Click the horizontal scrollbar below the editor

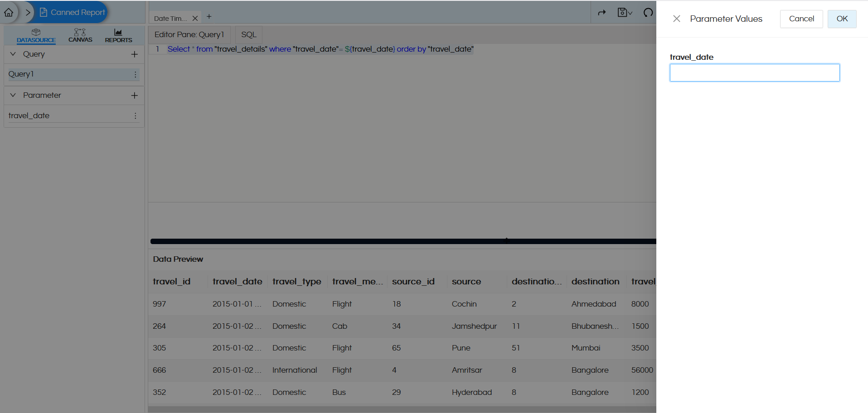[402, 240]
